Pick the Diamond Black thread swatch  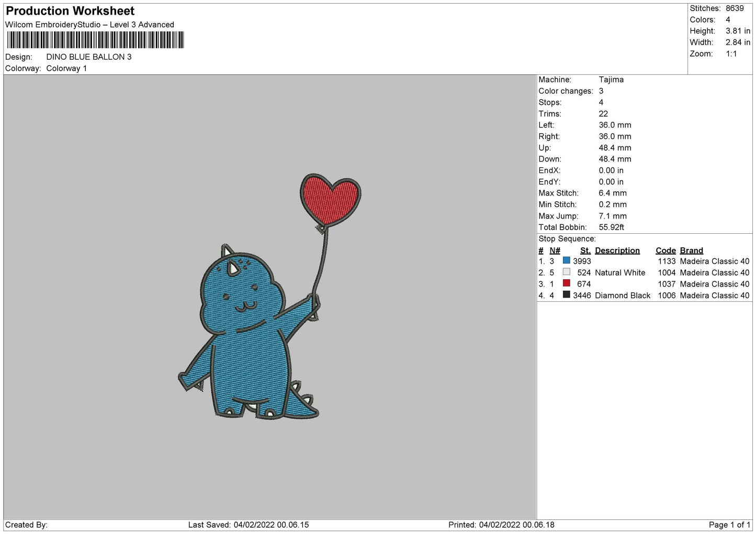[x=566, y=295]
